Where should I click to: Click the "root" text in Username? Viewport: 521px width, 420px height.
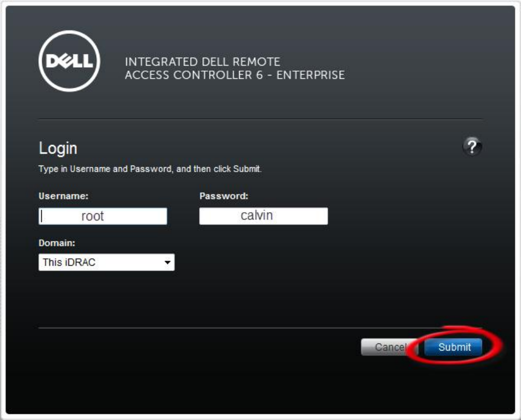coord(93,217)
